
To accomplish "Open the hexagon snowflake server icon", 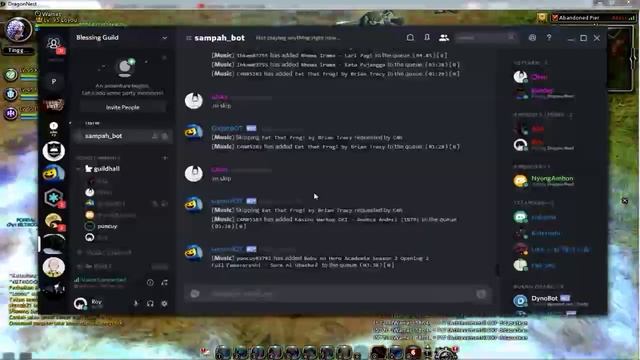I will (x=53, y=198).
